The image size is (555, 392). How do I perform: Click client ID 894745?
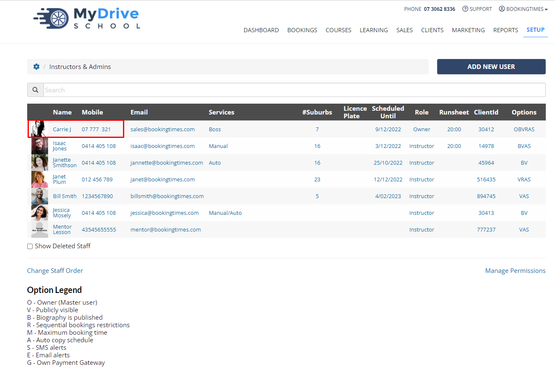pyautogui.click(x=486, y=196)
